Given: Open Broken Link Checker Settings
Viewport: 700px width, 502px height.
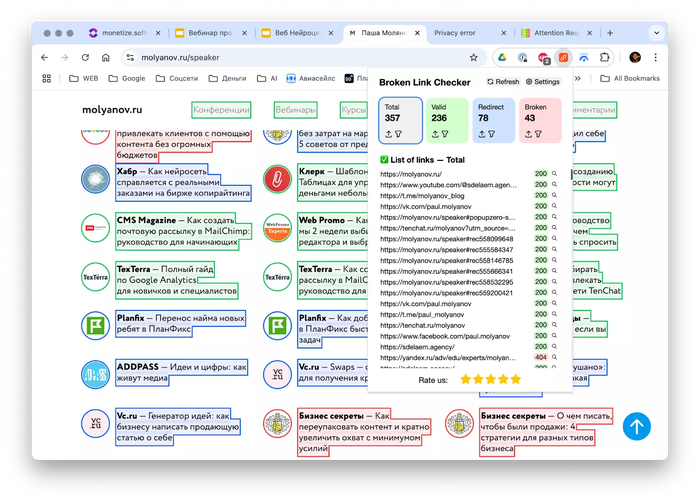Looking at the screenshot, I should click(542, 82).
